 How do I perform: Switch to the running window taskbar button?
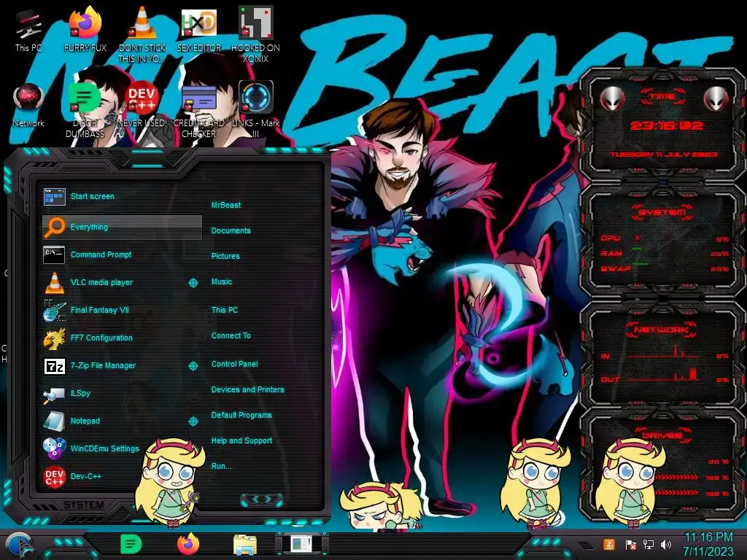tap(301, 544)
